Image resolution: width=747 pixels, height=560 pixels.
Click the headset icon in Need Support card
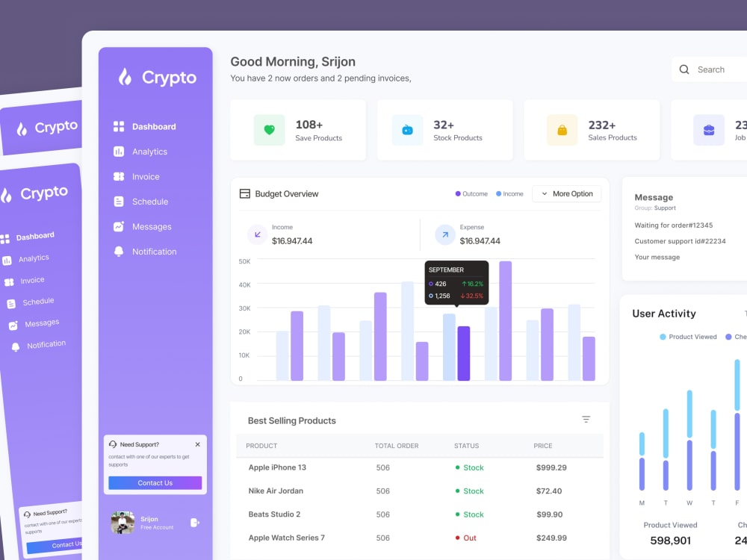(x=113, y=444)
